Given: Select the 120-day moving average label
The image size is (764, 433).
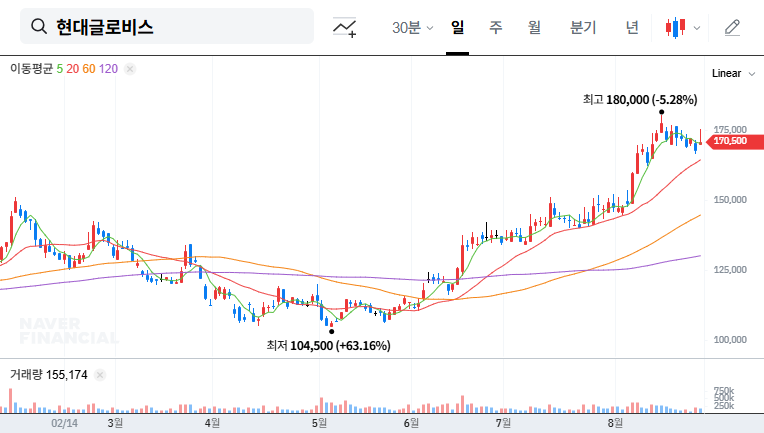Looking at the screenshot, I should pos(108,69).
